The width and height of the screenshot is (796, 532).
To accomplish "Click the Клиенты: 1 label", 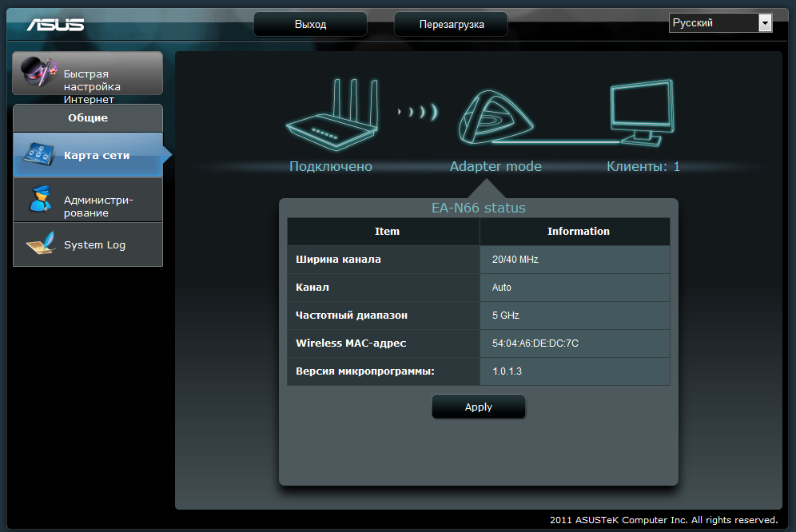I will click(x=643, y=166).
